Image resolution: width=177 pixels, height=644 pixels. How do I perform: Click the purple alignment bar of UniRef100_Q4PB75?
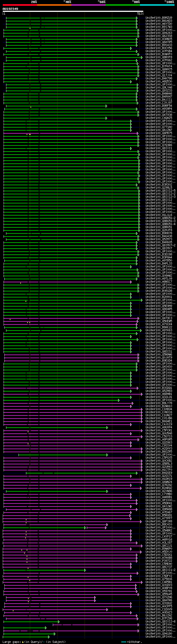[71, 133]
